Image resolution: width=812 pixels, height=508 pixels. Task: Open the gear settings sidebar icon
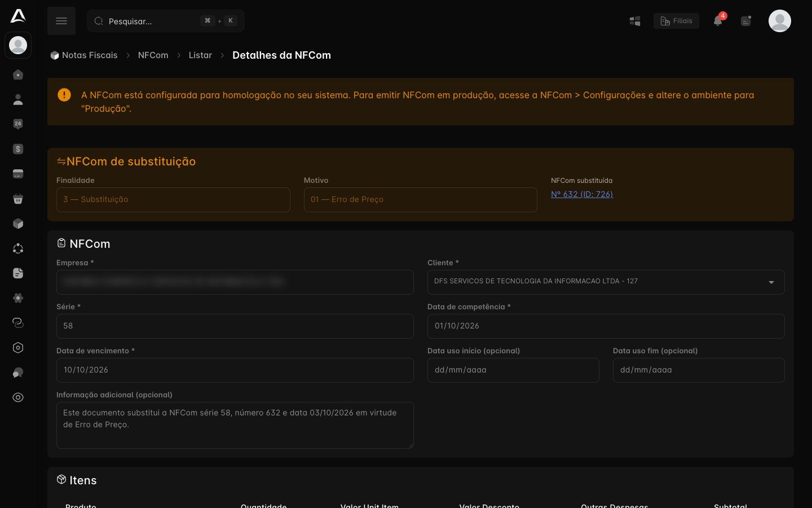coord(18,298)
